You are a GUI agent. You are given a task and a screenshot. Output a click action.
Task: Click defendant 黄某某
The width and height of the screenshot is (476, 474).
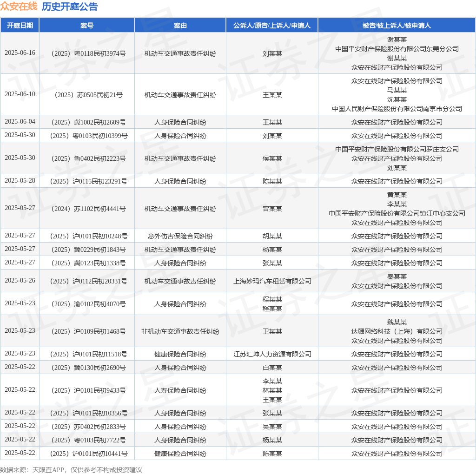coord(397,195)
